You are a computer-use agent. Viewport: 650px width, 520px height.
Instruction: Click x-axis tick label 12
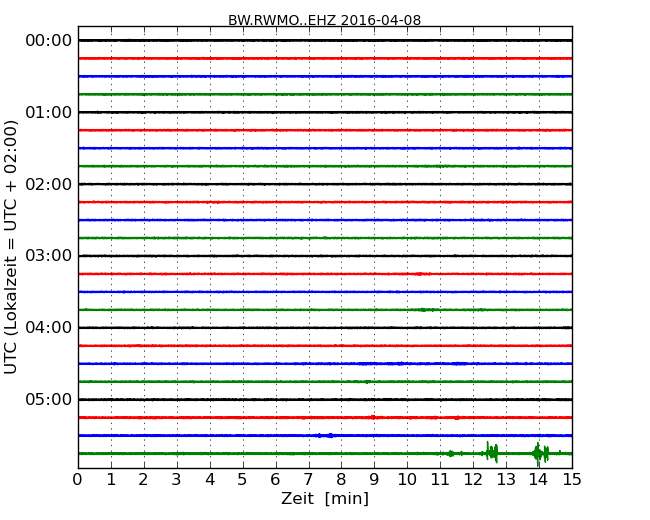(473, 479)
